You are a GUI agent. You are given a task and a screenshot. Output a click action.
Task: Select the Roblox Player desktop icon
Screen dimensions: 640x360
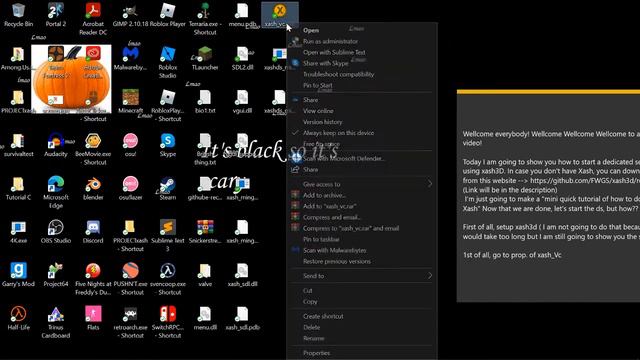pos(167,15)
